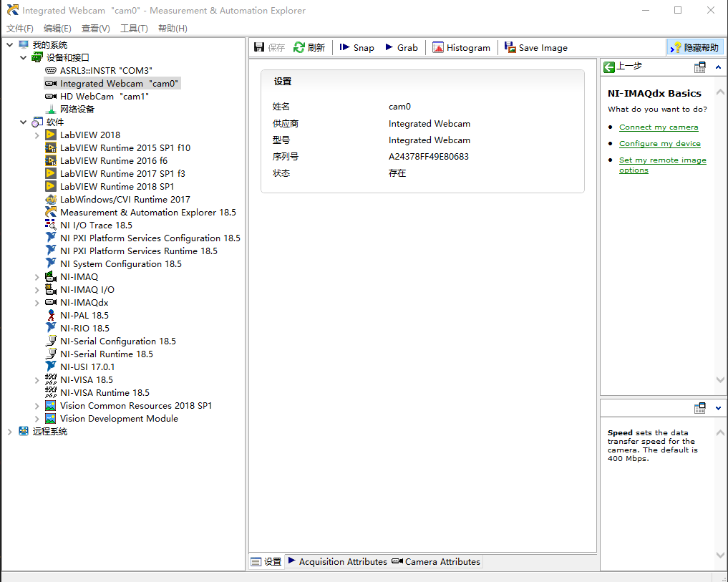Image resolution: width=728 pixels, height=582 pixels.
Task: Open the 查看(V) menu
Action: click(x=96, y=29)
